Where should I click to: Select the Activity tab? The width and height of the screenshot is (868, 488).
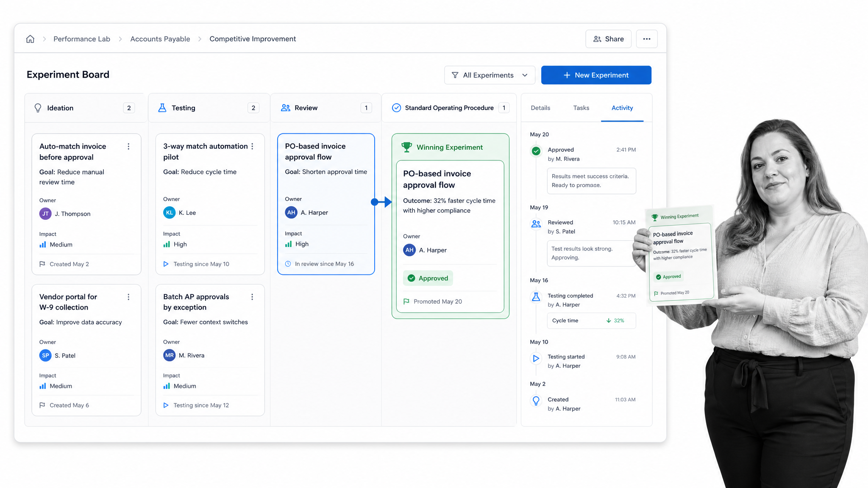tap(622, 108)
